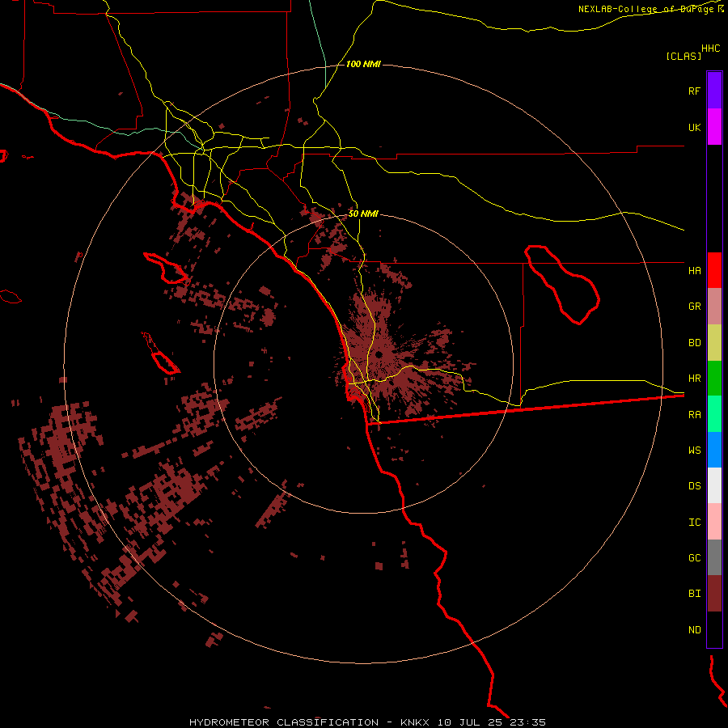Image resolution: width=728 pixels, height=728 pixels.
Task: Click the radar site center dot
Action: (379, 355)
